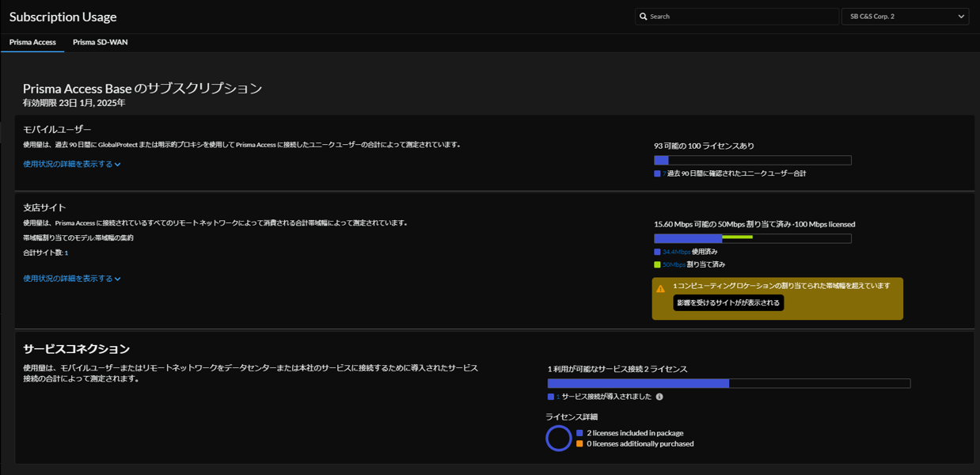
Task: Click the allocated bandwidth exceeded warning message
Action: (x=781, y=286)
